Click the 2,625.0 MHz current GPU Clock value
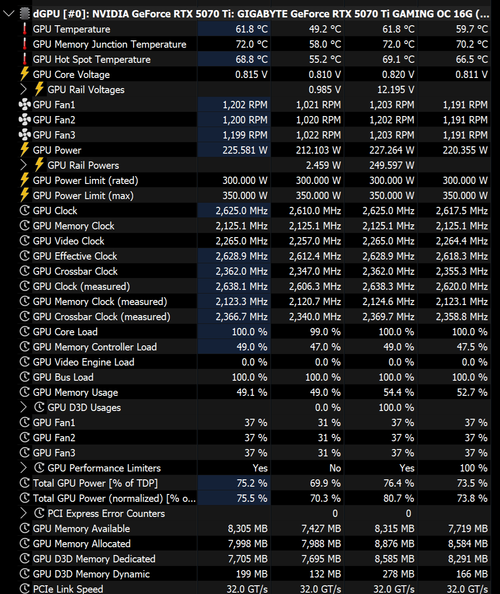Image resolution: width=500 pixels, height=594 pixels. (242, 211)
